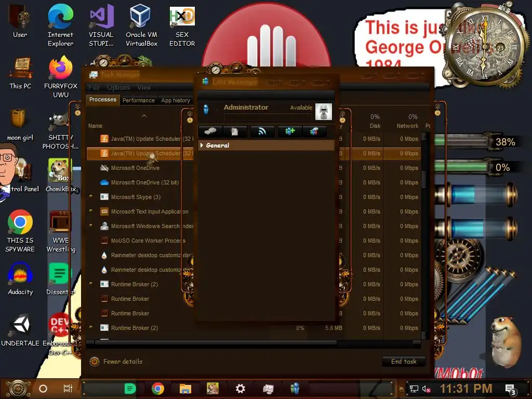Expand the Microsoft Windows Search Indexer process
The width and height of the screenshot is (532, 399).
coord(90,225)
